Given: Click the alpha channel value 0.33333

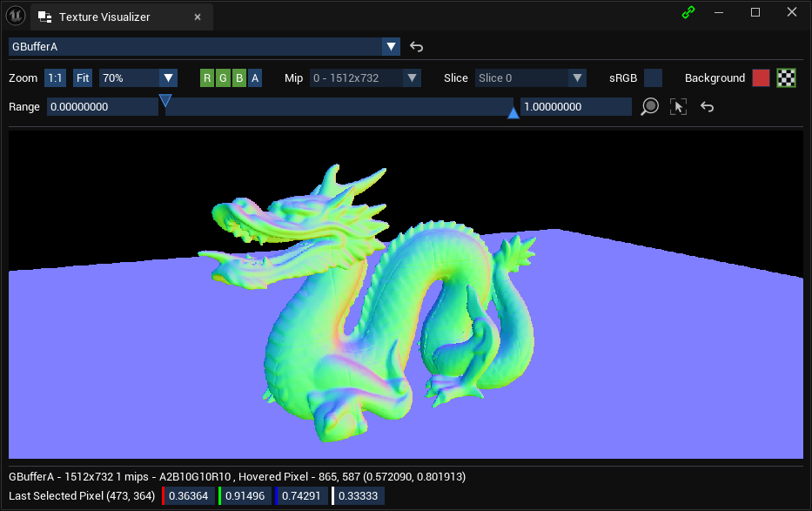Looking at the screenshot, I should click(x=358, y=496).
